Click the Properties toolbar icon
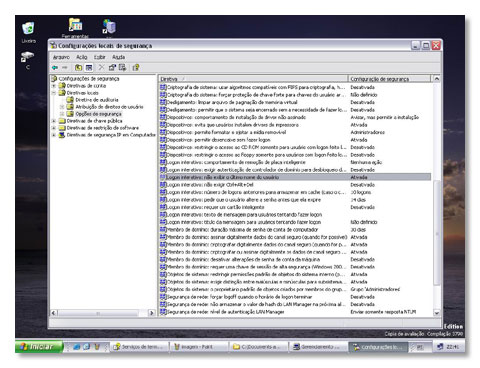 (x=112, y=68)
